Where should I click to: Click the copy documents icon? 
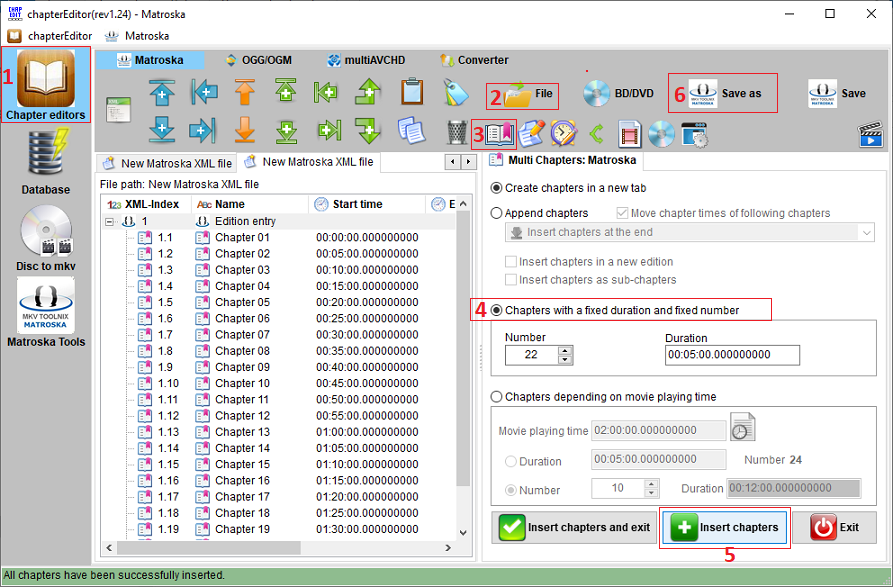(411, 130)
